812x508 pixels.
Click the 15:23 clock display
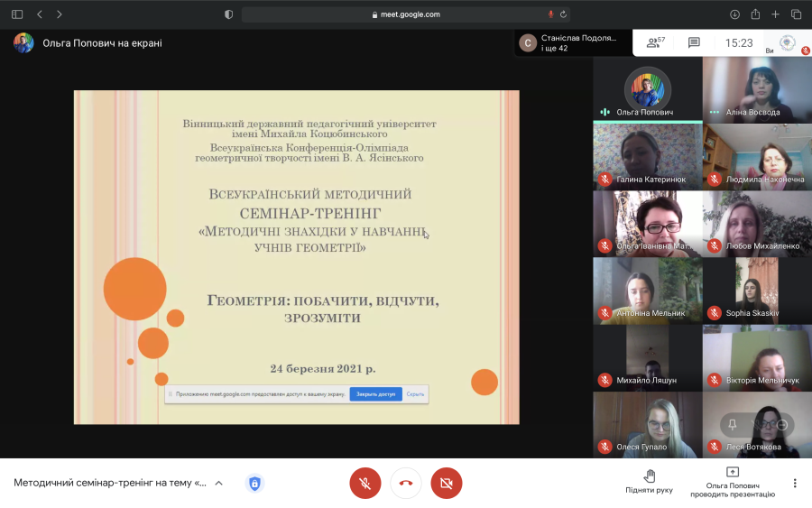pos(738,43)
